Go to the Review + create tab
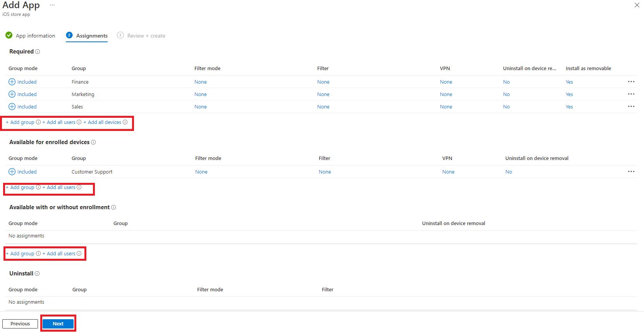This screenshot has height=332, width=644. 146,36
